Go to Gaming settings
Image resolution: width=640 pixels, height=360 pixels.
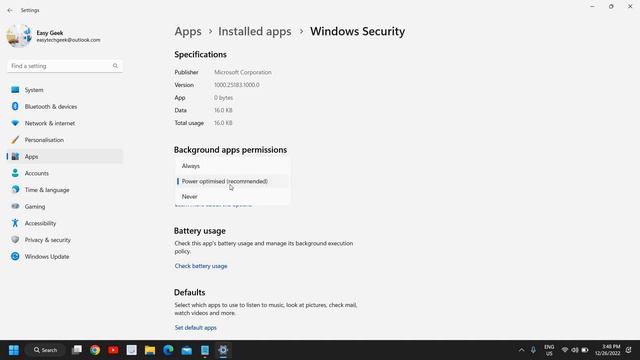[x=65, y=207]
